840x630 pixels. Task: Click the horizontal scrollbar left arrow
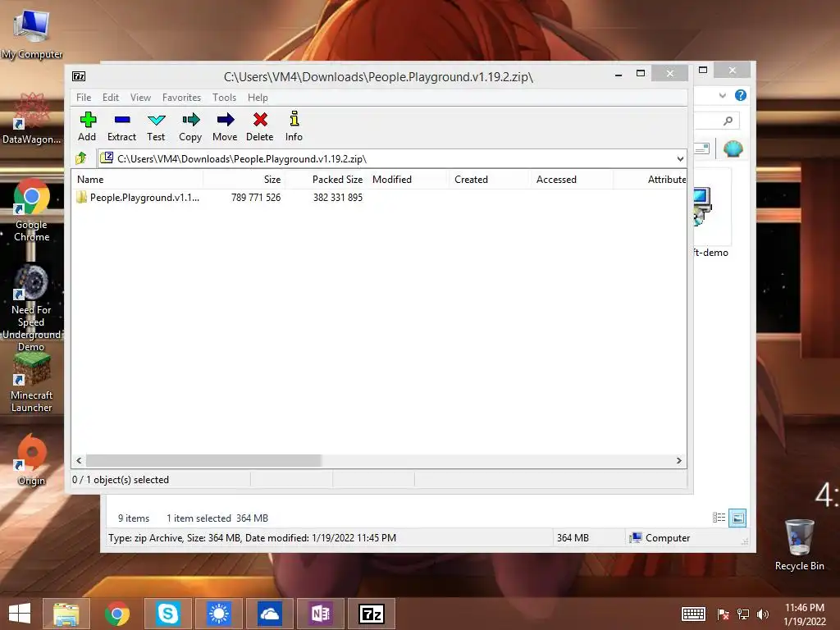tap(79, 461)
